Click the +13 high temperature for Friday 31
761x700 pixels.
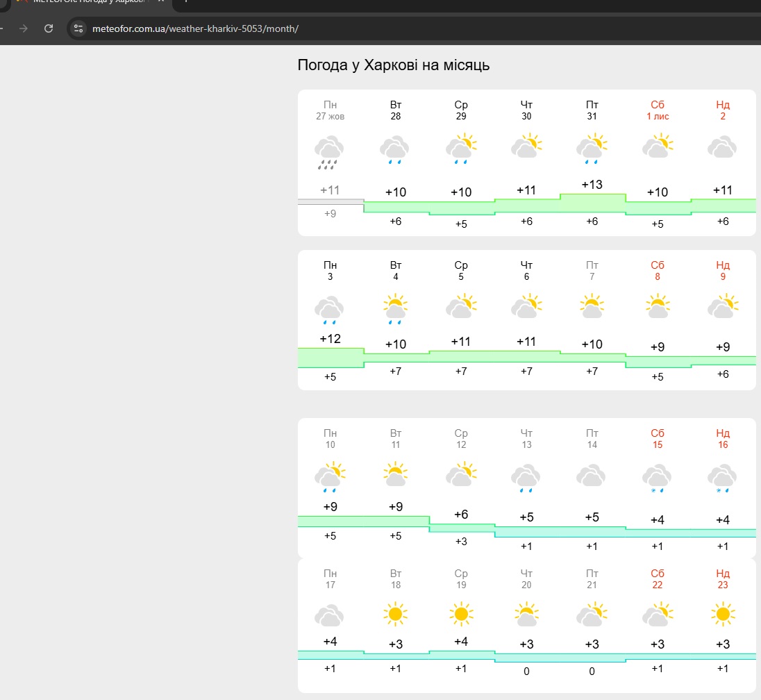pos(592,185)
